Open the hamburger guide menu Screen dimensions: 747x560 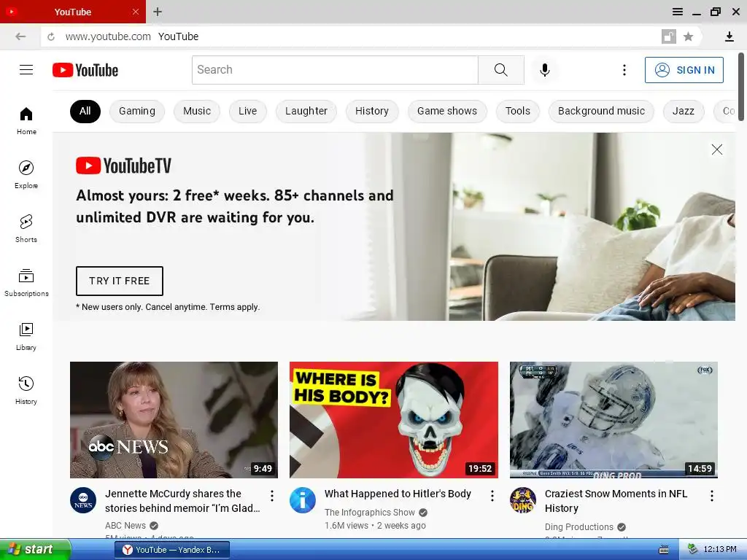26,70
